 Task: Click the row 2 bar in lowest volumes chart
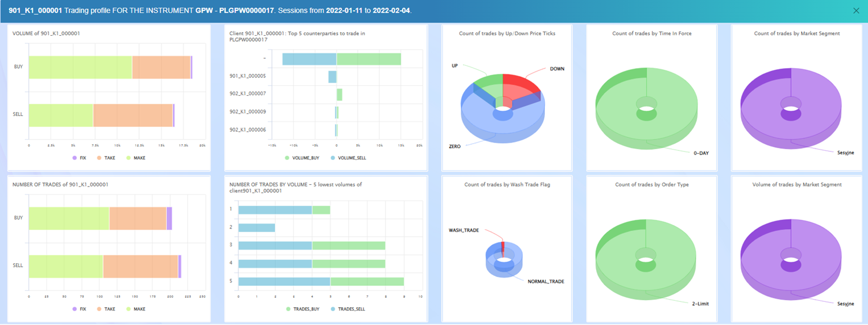pos(257,227)
